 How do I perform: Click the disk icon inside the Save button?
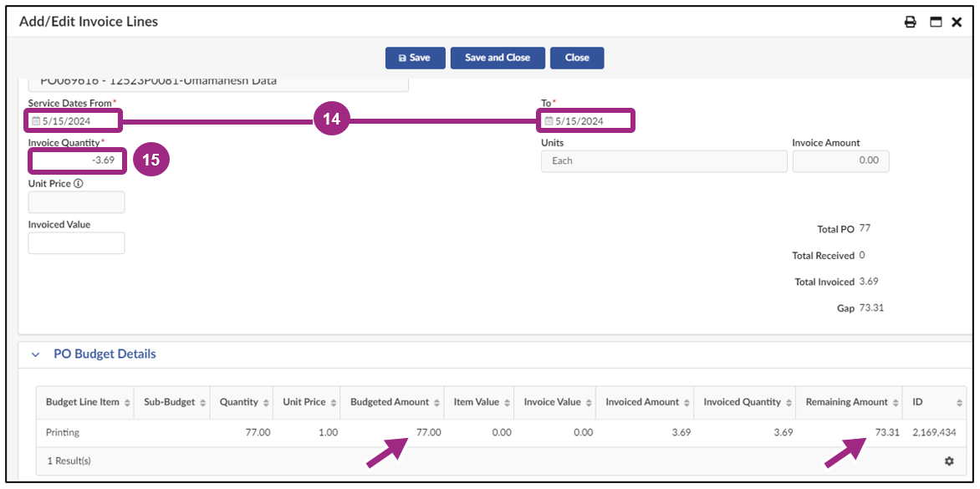[404, 58]
